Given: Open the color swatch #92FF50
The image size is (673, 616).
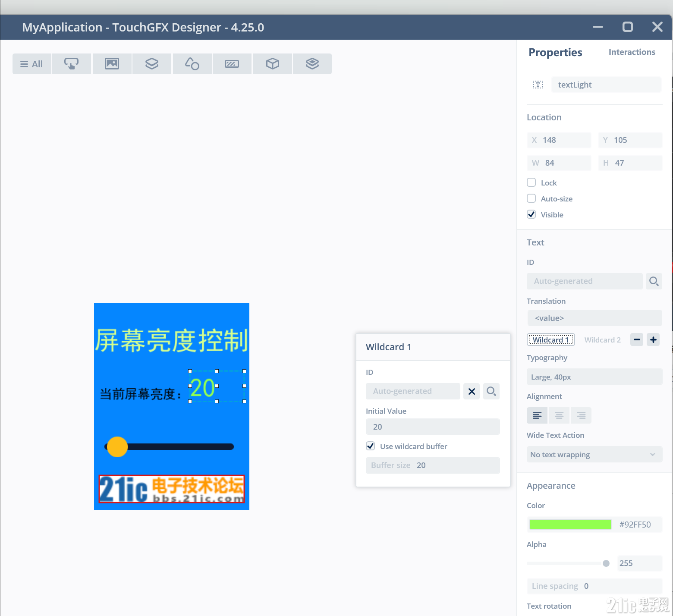Looking at the screenshot, I should 570,525.
